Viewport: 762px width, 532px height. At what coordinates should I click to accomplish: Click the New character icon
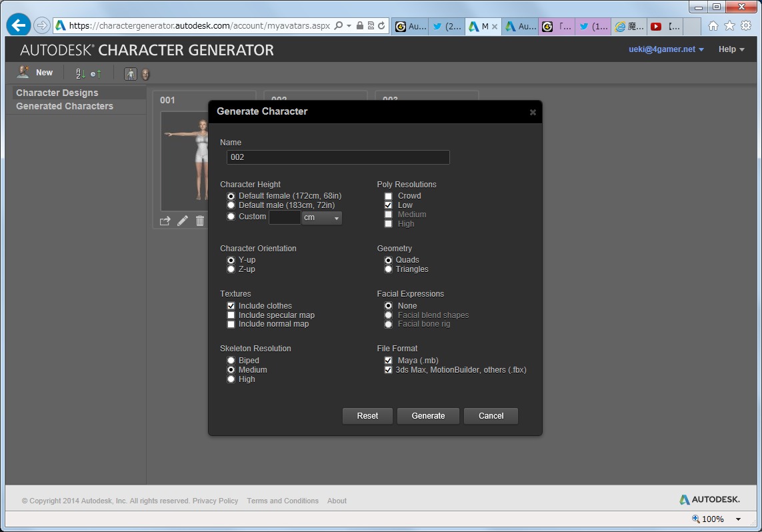(23, 73)
